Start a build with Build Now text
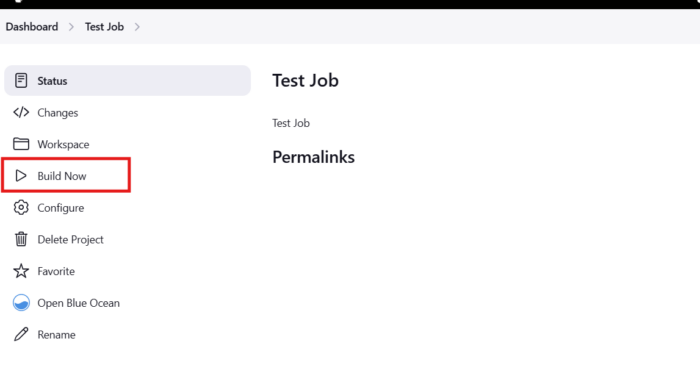This screenshot has height=369, width=700. click(62, 176)
